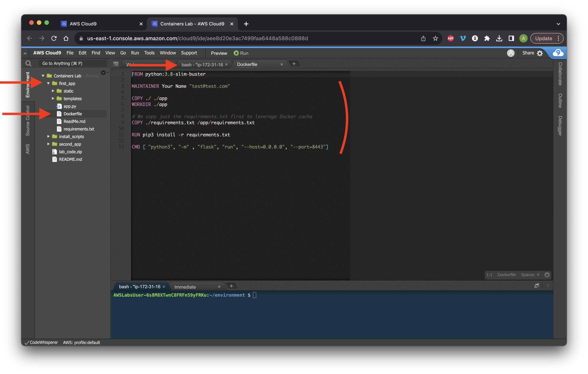
Task: Open the root README.md file
Action: tap(70, 159)
